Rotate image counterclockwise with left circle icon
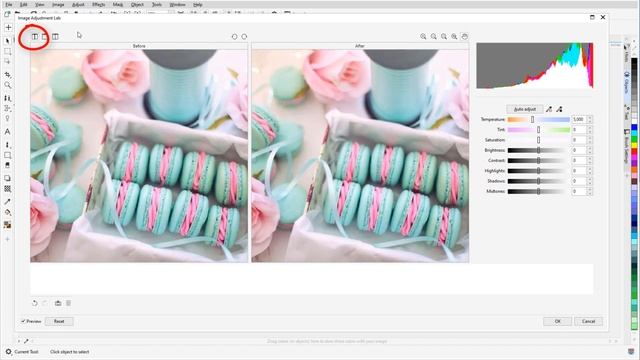Image resolution: width=640 pixels, height=360 pixels. [234, 37]
